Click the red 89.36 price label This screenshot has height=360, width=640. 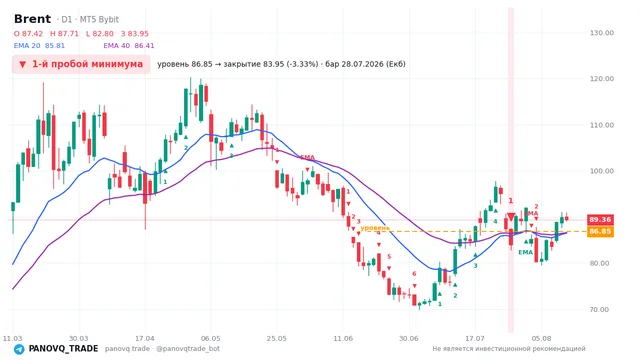(x=600, y=220)
